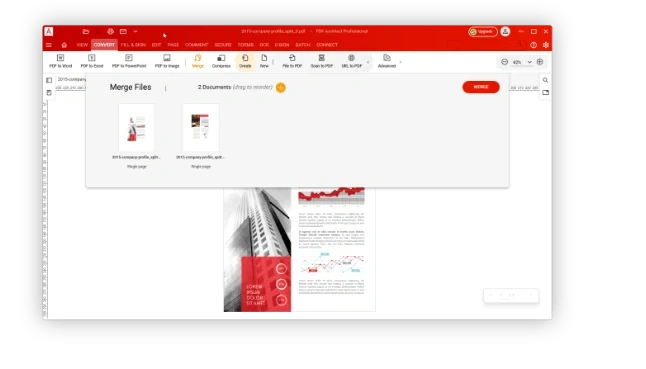646x369 pixels.
Task: Open the page thumbnails panel icon
Action: 49,80
